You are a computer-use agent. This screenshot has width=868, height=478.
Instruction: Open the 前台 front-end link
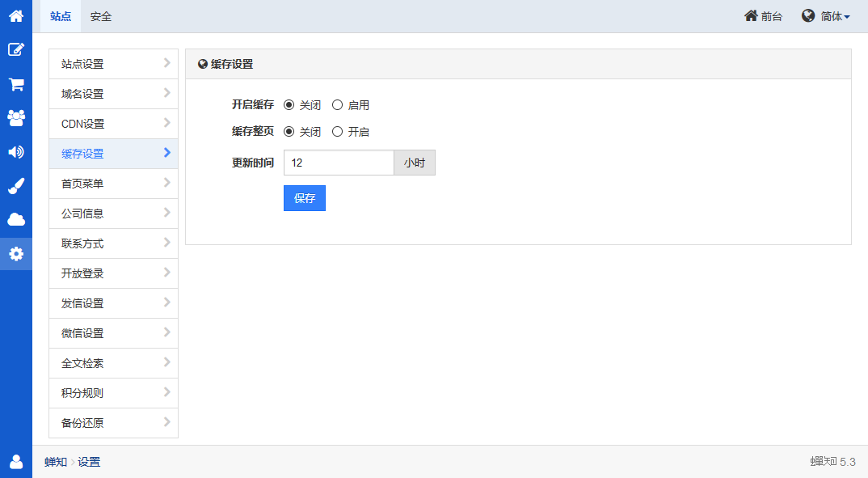click(763, 16)
